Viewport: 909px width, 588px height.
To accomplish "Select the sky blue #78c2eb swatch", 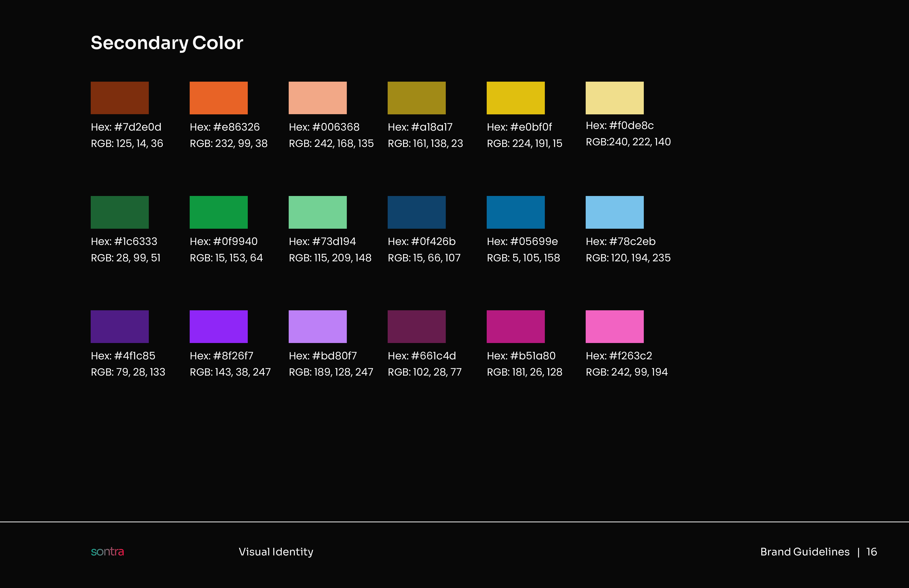I will (x=614, y=212).
